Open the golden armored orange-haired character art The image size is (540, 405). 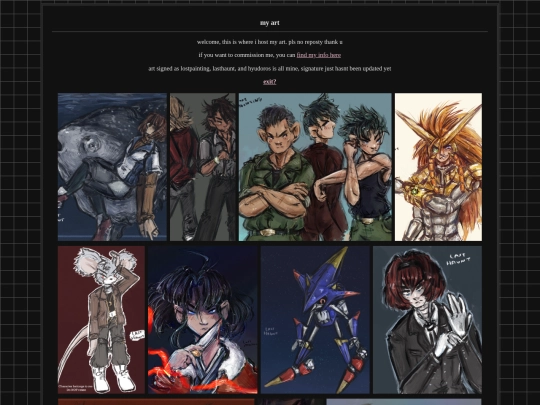[438, 167]
